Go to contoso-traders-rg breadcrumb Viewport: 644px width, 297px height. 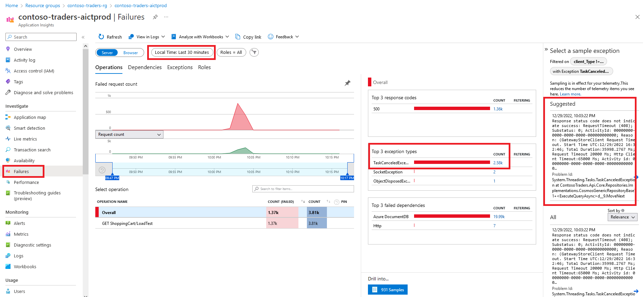click(x=87, y=5)
